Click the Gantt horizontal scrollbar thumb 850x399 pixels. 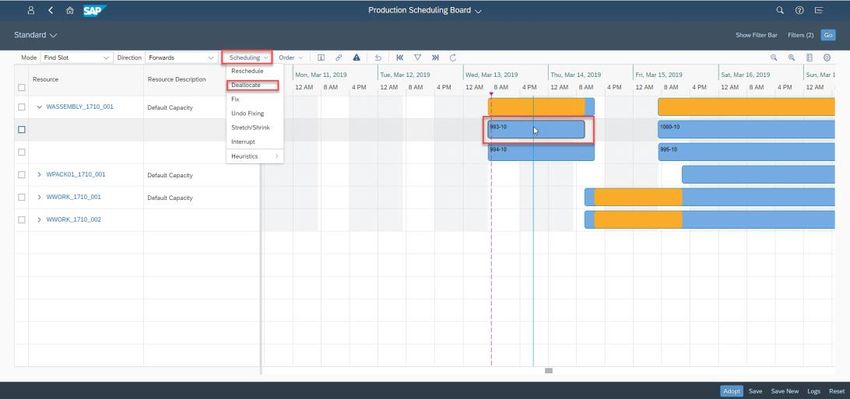549,371
